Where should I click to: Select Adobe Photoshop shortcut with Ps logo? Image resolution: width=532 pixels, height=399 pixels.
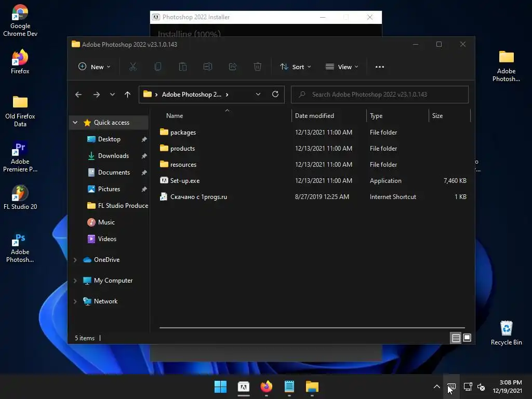[20, 248]
